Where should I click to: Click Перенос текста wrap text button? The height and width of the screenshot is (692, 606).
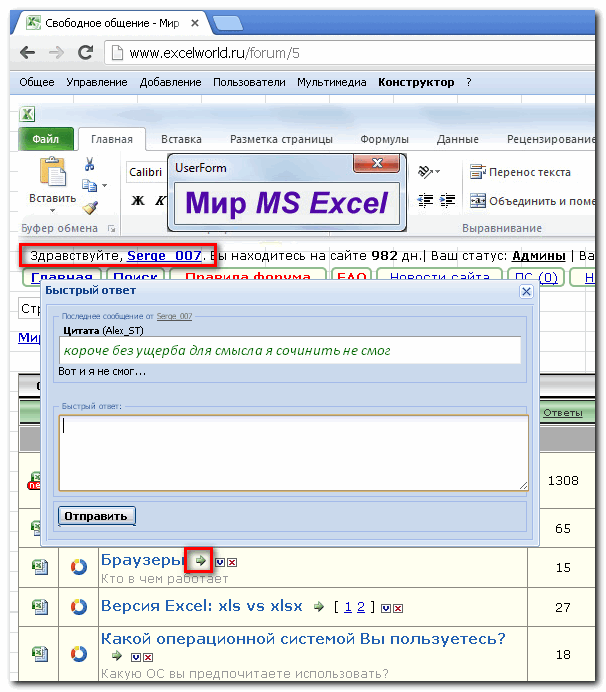click(520, 172)
